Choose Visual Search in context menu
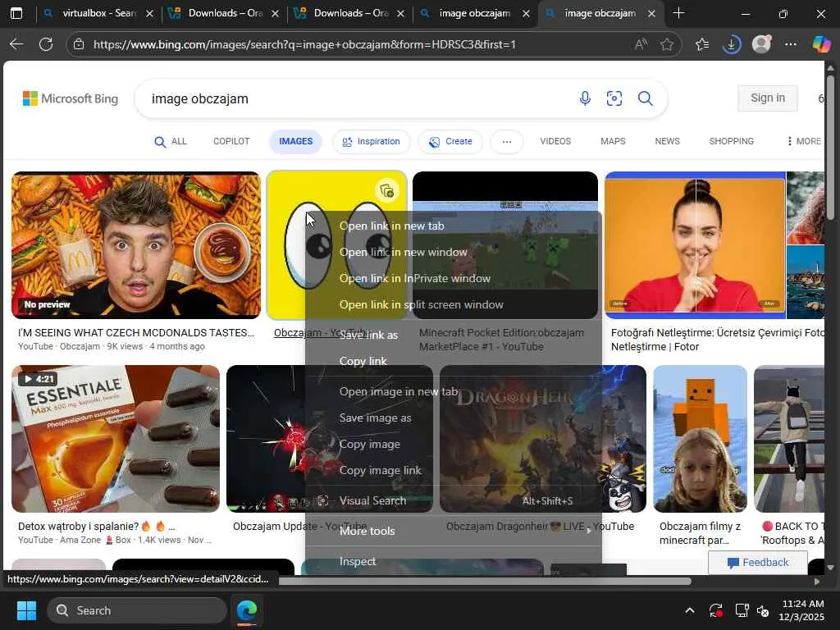The height and width of the screenshot is (630, 840). [x=453, y=501]
